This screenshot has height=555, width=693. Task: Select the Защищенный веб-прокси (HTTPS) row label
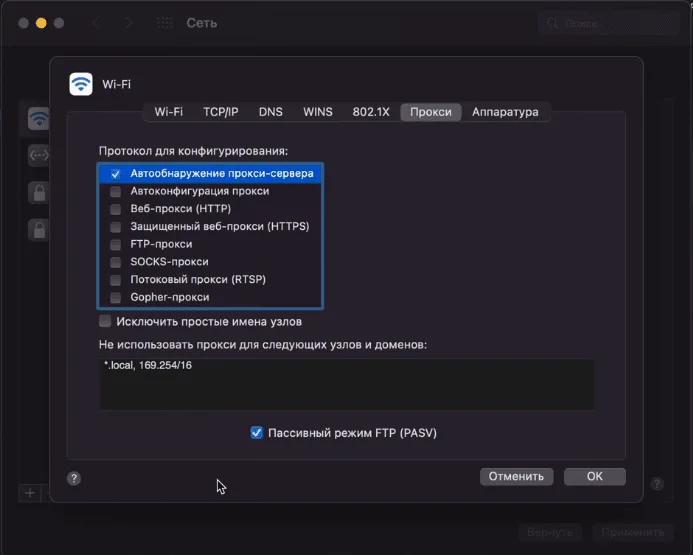(220, 226)
